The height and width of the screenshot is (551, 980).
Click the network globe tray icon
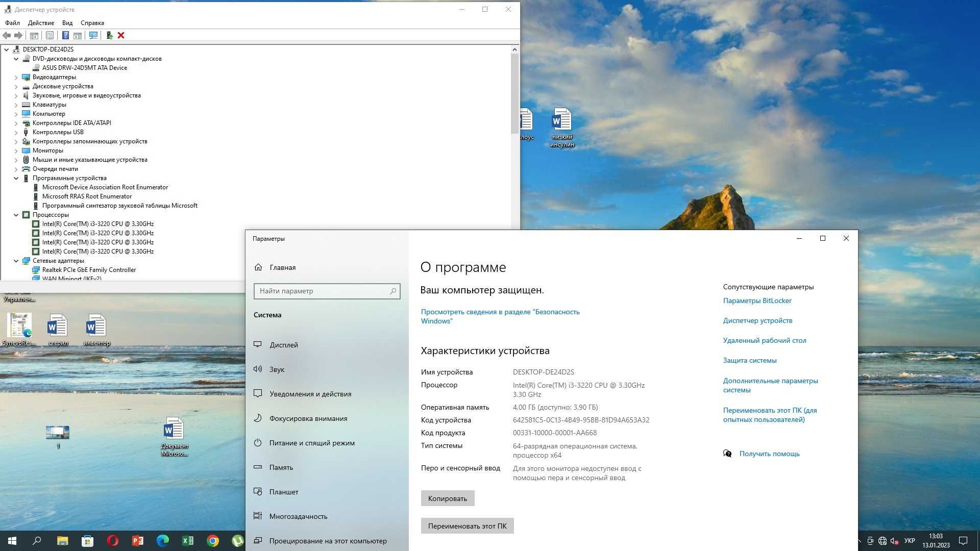click(883, 541)
